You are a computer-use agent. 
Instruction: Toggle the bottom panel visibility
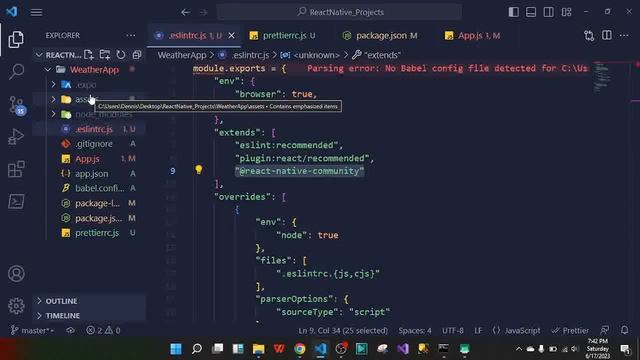531,12
